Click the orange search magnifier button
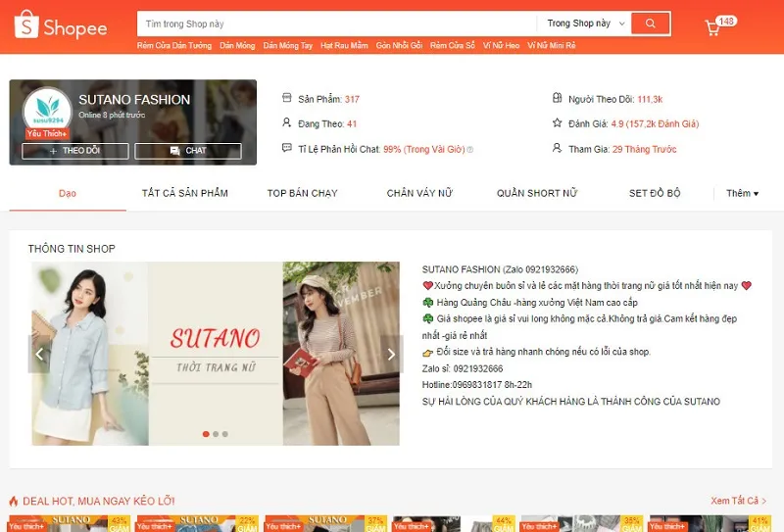 [x=650, y=24]
